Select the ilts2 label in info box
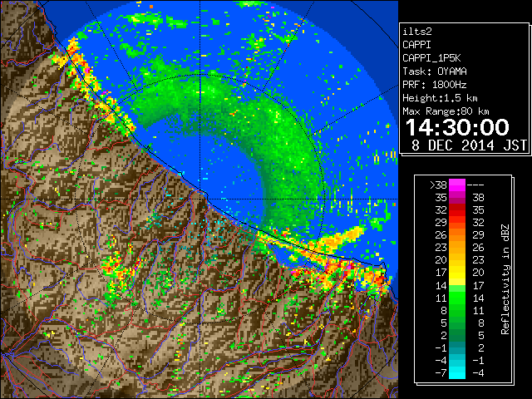The width and height of the screenshot is (532, 399). pos(417,32)
